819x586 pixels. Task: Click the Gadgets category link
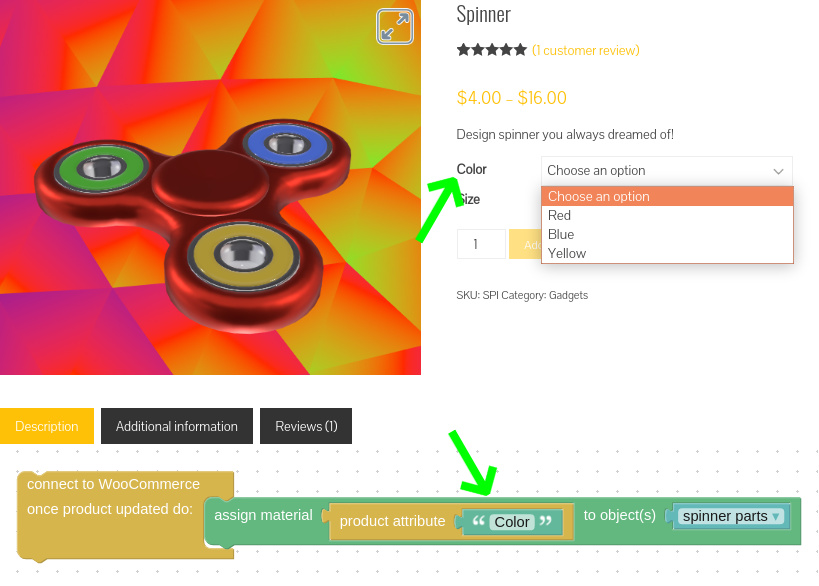coord(568,295)
